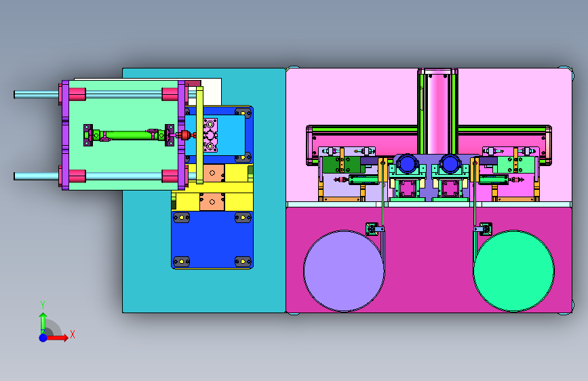Select the bright green circular disc

(x=514, y=270)
